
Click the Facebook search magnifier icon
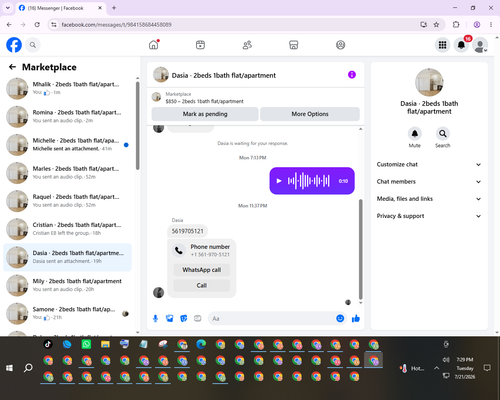pos(33,45)
